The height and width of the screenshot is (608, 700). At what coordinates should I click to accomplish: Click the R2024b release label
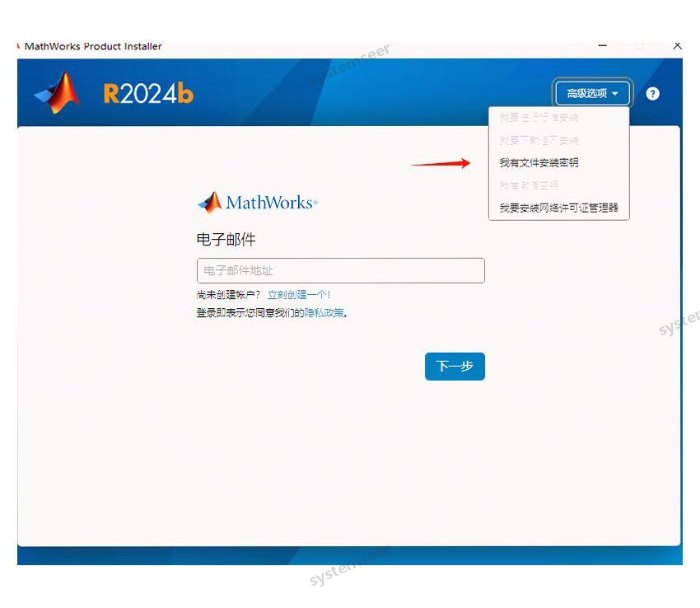pos(148,94)
